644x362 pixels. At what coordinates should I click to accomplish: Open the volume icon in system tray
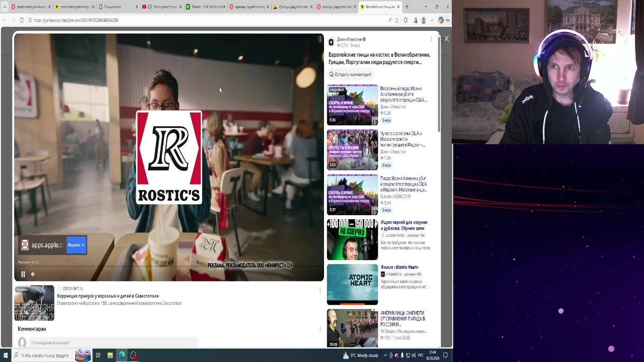[x=413, y=355]
